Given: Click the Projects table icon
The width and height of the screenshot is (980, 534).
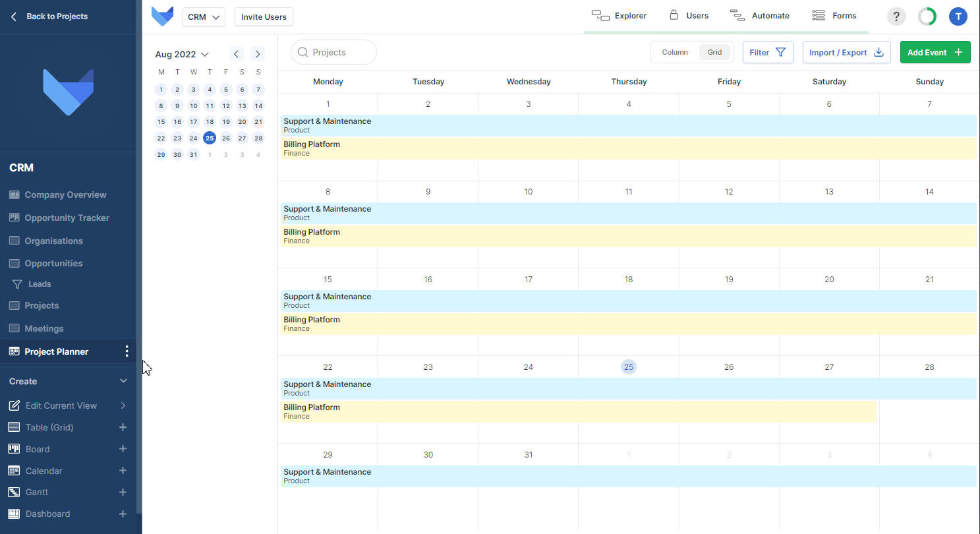Looking at the screenshot, I should (14, 306).
